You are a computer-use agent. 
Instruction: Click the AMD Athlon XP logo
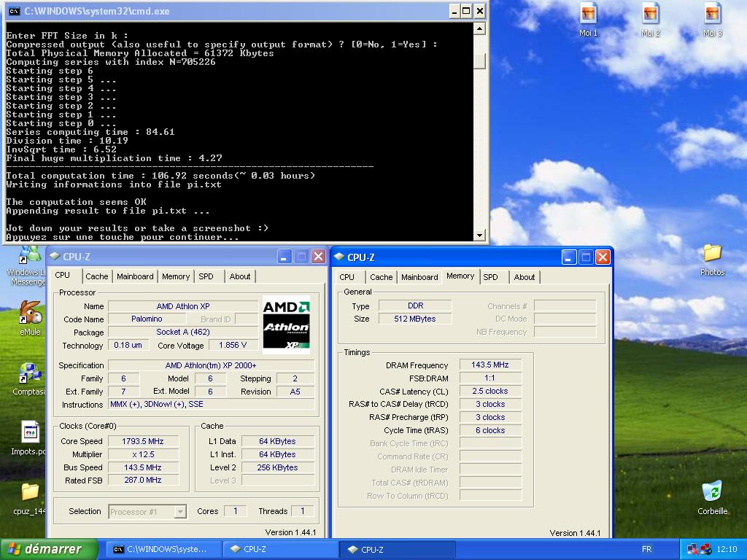[286, 324]
